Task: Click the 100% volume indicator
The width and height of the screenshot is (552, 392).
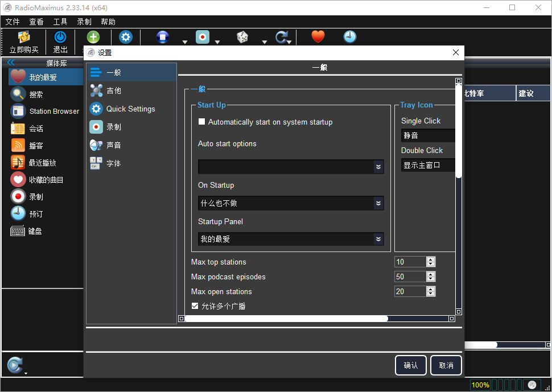Action: point(480,385)
